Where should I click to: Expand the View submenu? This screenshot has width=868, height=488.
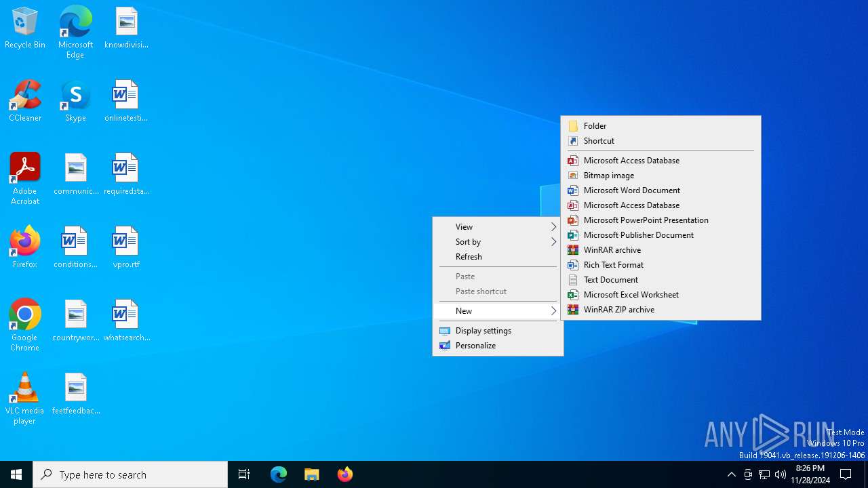(x=498, y=227)
